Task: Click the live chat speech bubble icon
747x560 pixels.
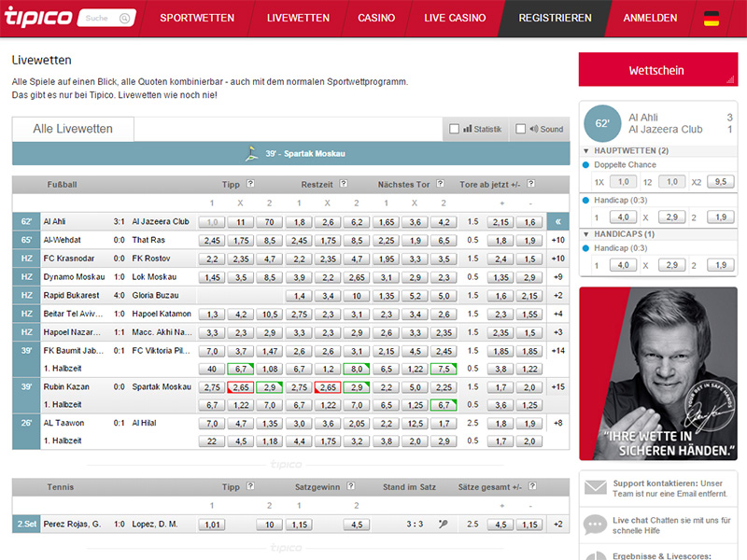Action: [x=595, y=525]
